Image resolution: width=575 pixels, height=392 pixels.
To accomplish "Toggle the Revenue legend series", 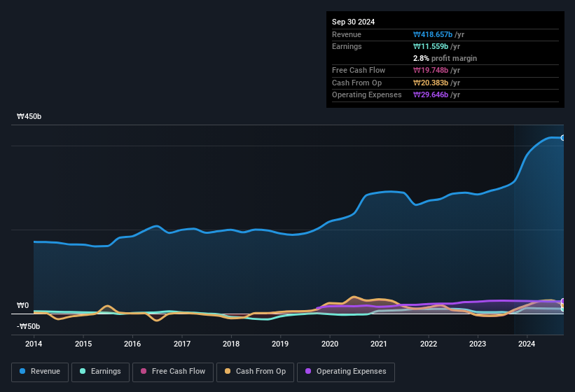I will click(x=40, y=372).
